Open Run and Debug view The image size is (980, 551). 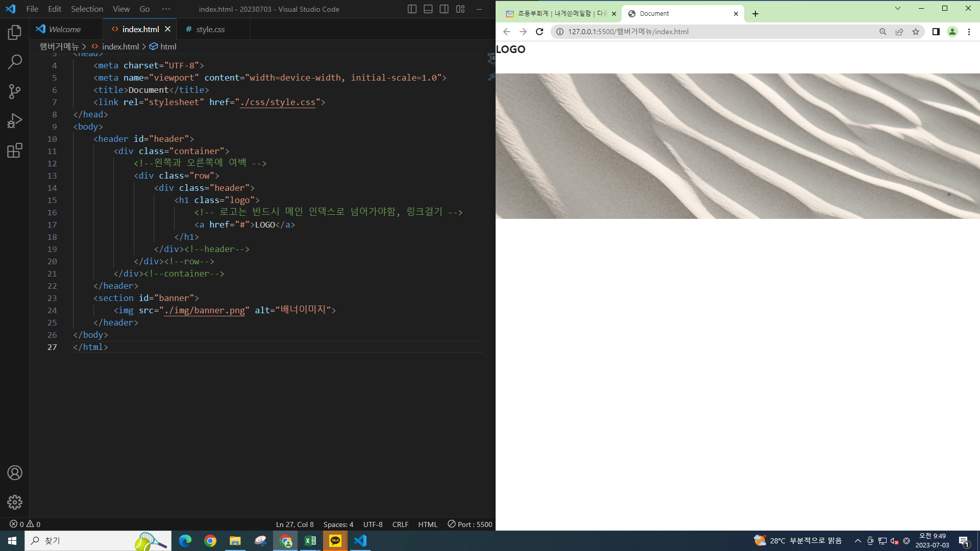click(x=15, y=121)
